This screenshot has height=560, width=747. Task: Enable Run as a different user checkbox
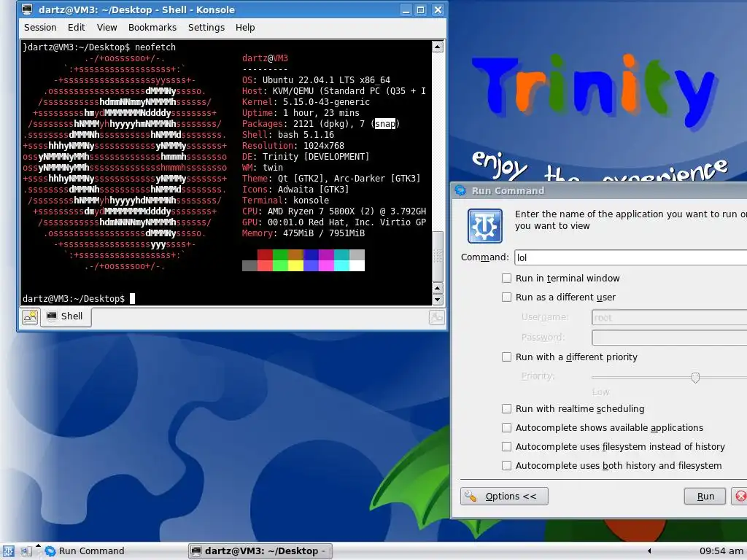point(506,297)
